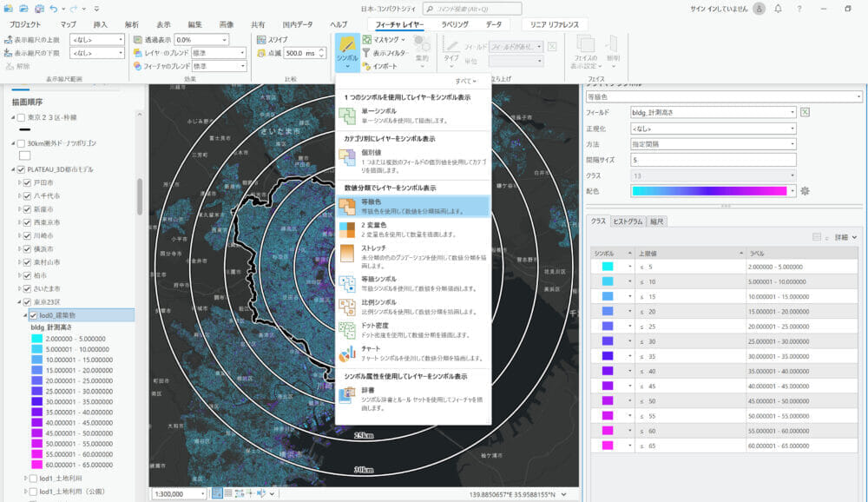Screen dimensions: 868x502
Task: Switch to データ ribbon tab
Action: [494, 24]
